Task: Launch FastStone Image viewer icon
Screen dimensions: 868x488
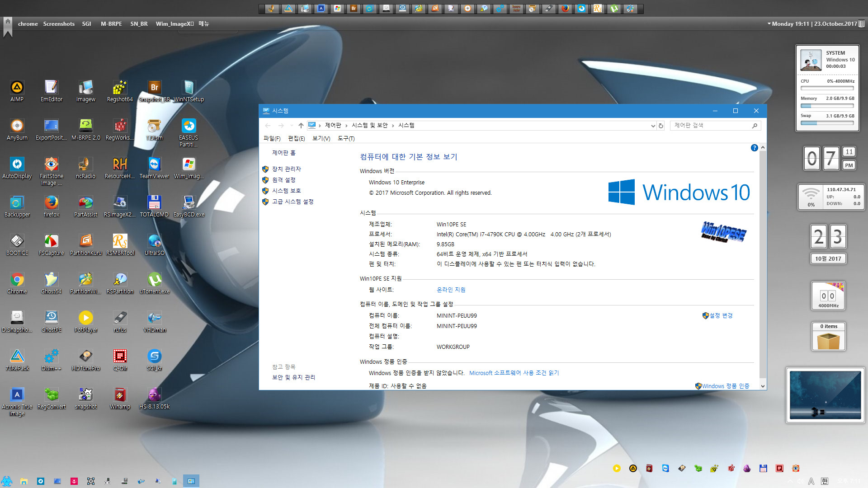Action: point(52,171)
